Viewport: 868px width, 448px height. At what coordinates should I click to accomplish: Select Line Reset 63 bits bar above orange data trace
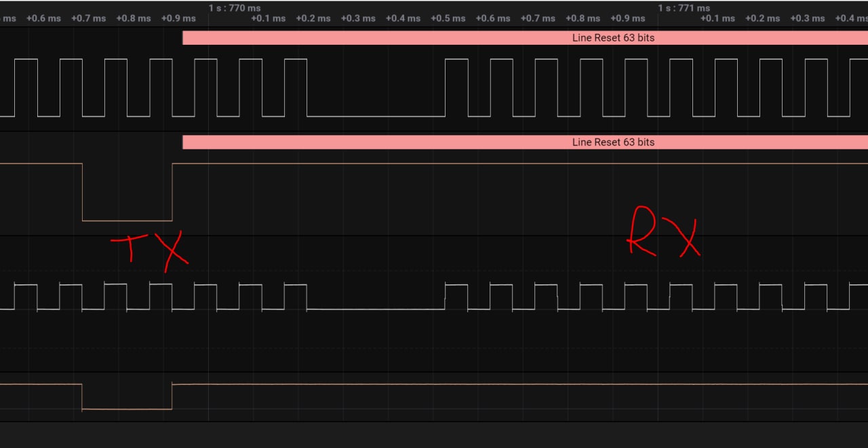[525, 143]
